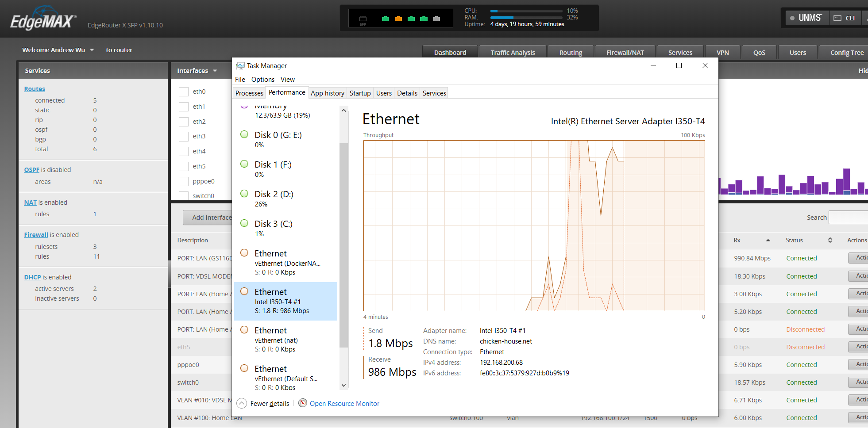868x428 pixels.
Task: Click the UNMS button
Action: point(806,18)
